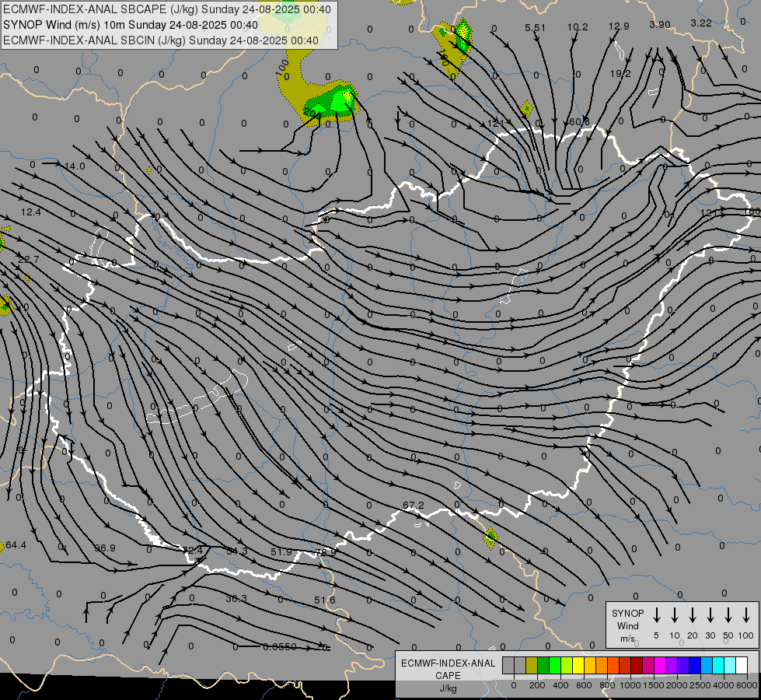Click the map value 30.3
761x700 pixels.
[x=236, y=599]
